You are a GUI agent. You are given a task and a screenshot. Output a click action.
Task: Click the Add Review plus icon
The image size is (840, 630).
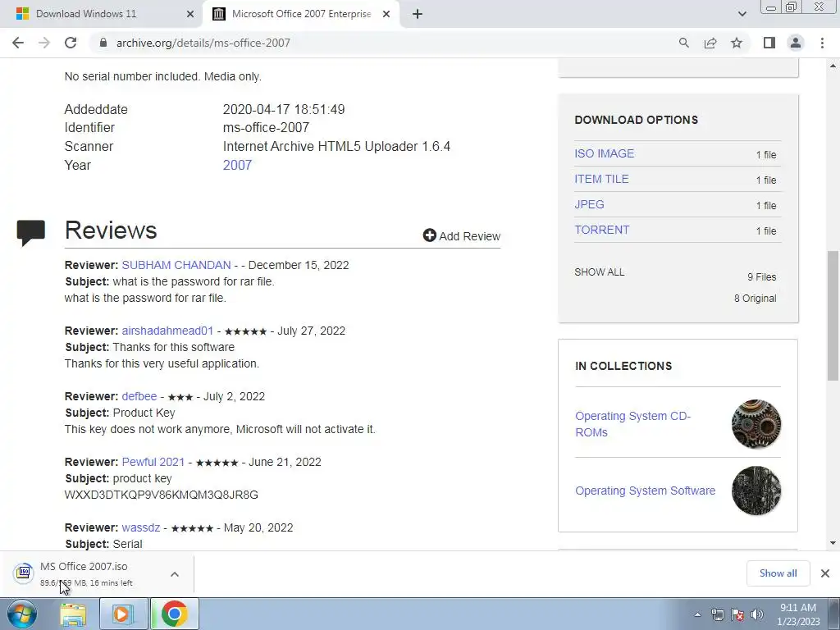(429, 235)
